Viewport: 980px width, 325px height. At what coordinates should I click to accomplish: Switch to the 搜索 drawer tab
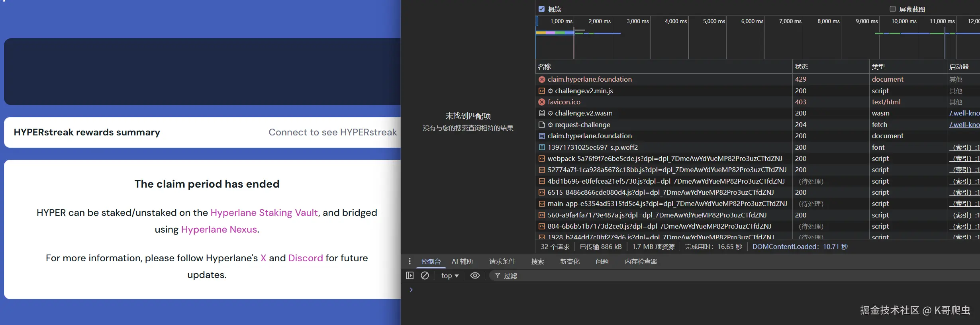pyautogui.click(x=537, y=262)
